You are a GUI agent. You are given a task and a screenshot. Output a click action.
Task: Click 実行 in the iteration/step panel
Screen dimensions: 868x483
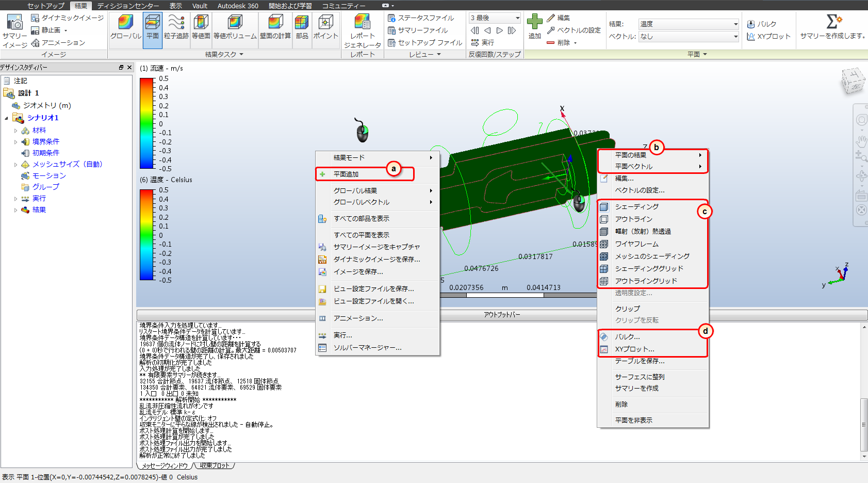pos(483,43)
